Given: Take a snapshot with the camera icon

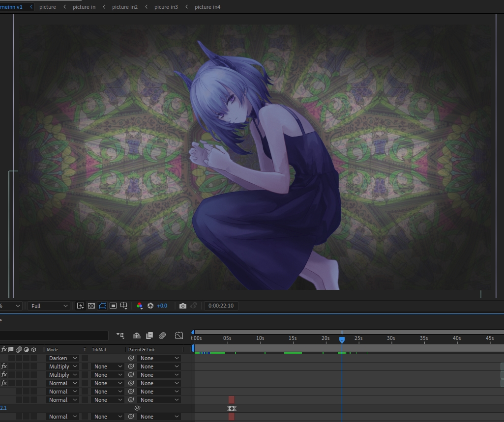Looking at the screenshot, I should click(183, 306).
